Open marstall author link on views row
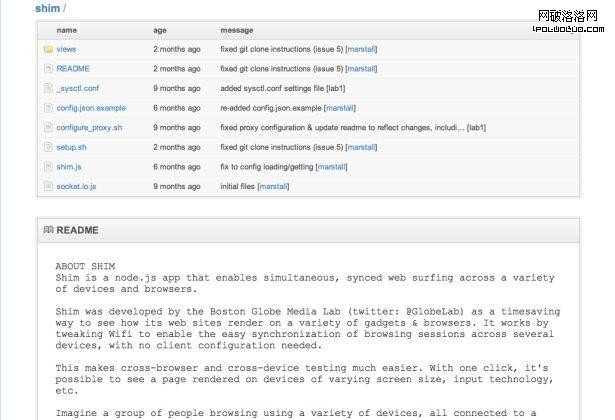Screen dimensions: 615x420 click(361, 49)
